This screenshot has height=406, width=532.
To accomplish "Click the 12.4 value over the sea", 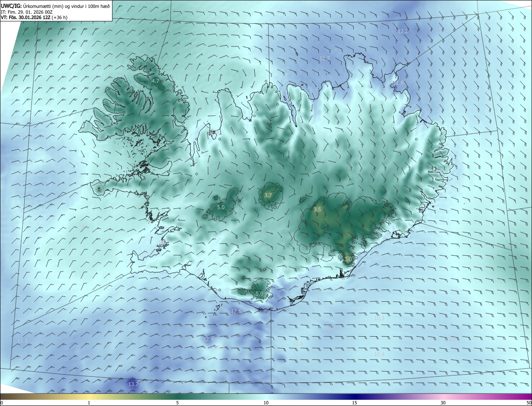I will 208,339.
